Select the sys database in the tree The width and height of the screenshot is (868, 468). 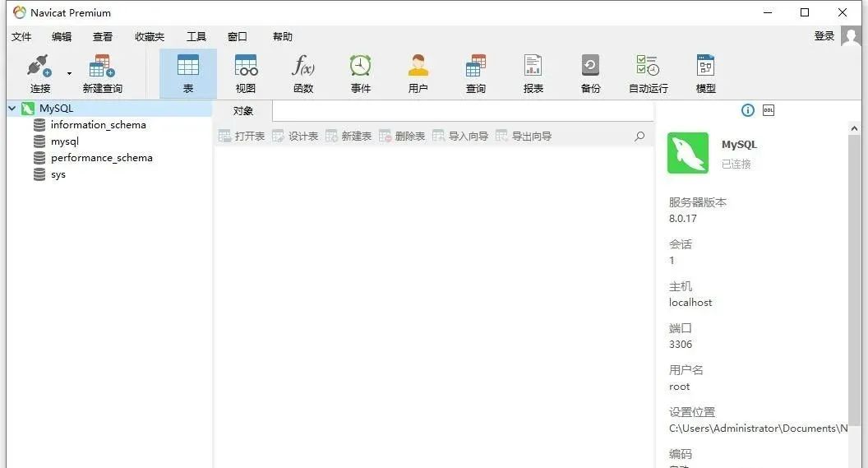pos(58,174)
